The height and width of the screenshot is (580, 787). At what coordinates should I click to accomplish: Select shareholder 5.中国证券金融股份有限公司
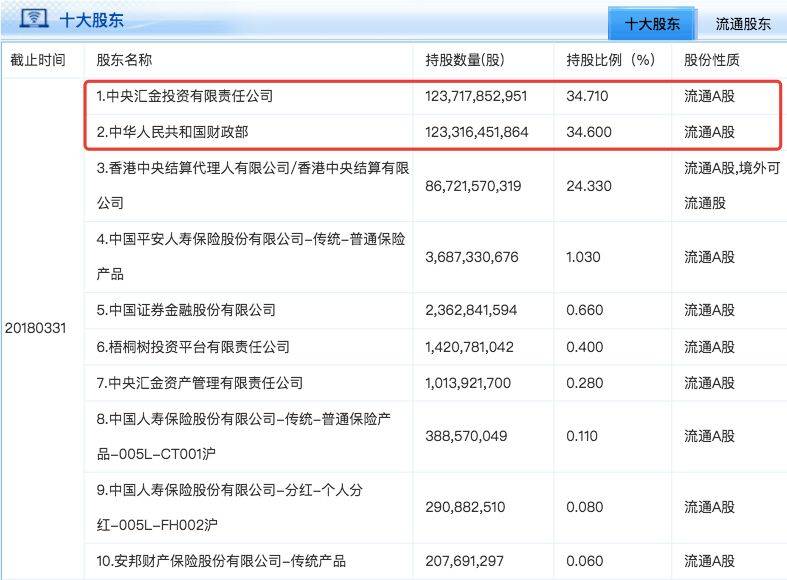pyautogui.click(x=186, y=310)
